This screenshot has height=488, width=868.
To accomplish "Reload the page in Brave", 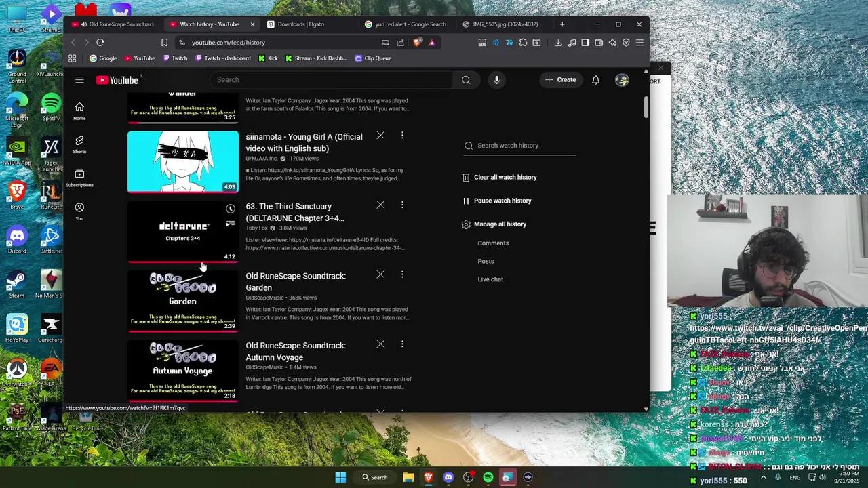I will 100,43.
